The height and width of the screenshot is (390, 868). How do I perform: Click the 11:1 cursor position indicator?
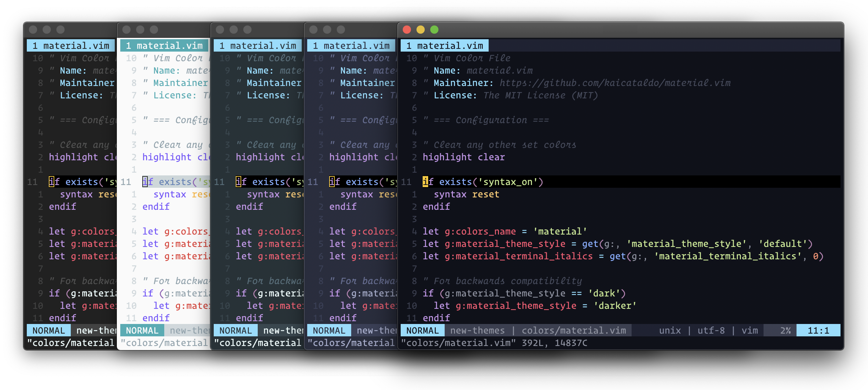pyautogui.click(x=818, y=331)
